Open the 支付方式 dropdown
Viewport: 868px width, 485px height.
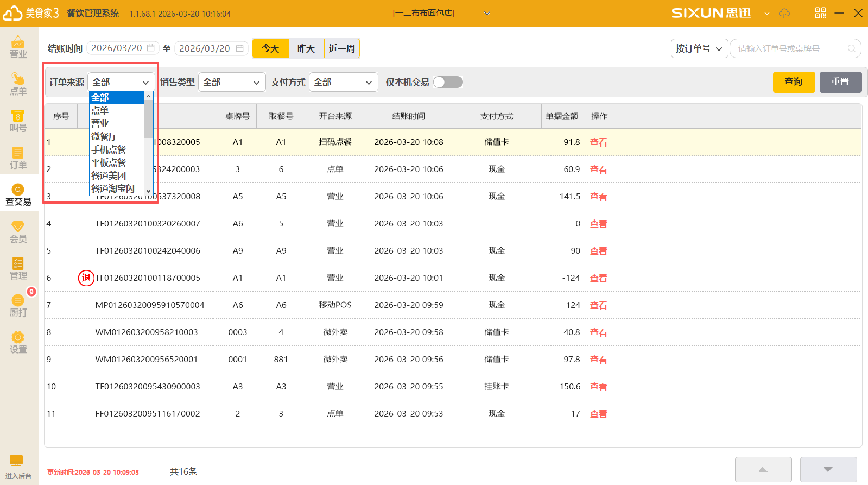point(343,82)
